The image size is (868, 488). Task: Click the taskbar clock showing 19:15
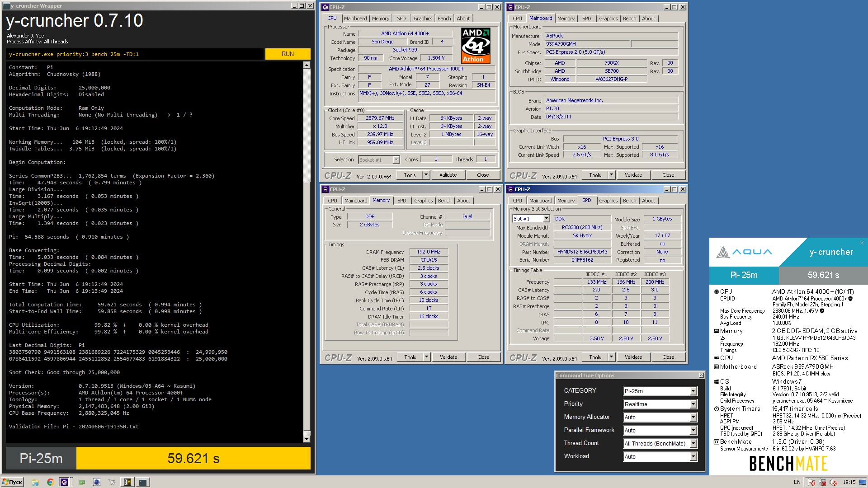tap(849, 482)
